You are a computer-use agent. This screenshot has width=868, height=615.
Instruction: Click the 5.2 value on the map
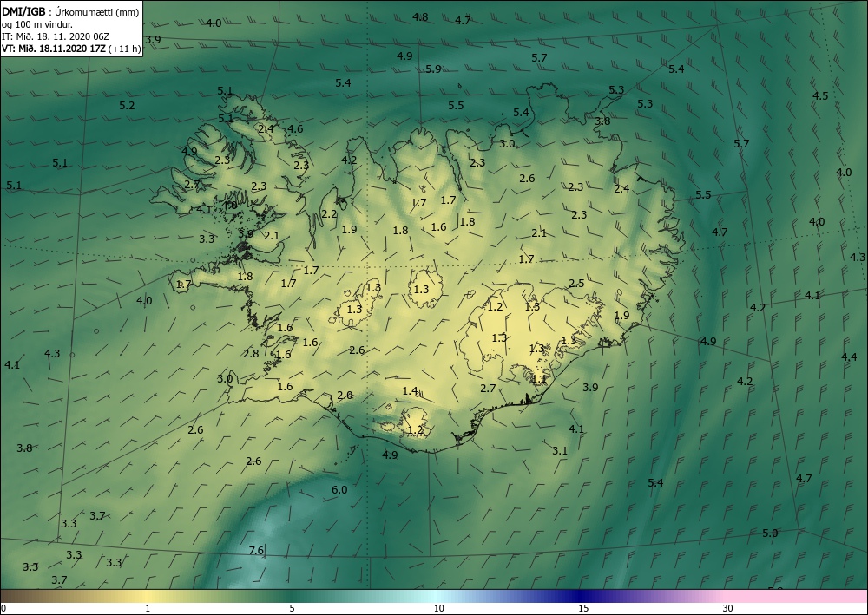[127, 105]
